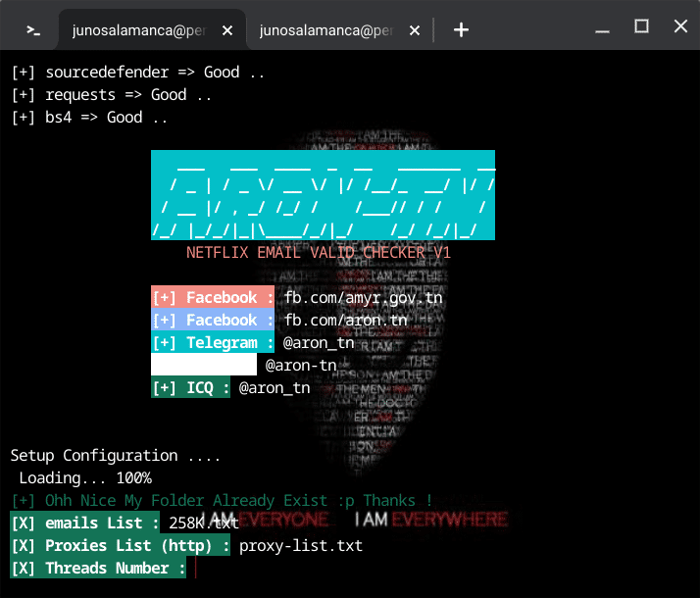Click the Proxies List (http) label
The width and height of the screenshot is (700, 598).
(x=120, y=545)
